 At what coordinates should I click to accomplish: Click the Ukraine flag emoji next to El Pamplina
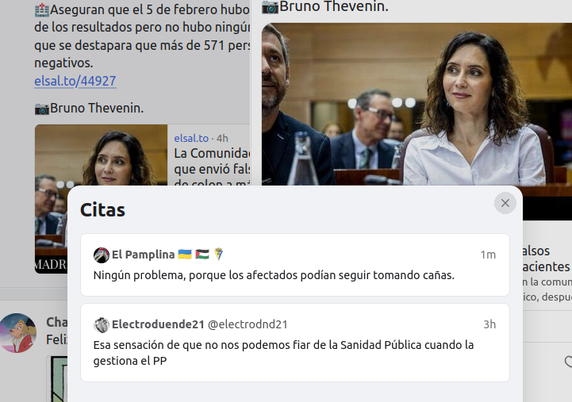point(185,254)
